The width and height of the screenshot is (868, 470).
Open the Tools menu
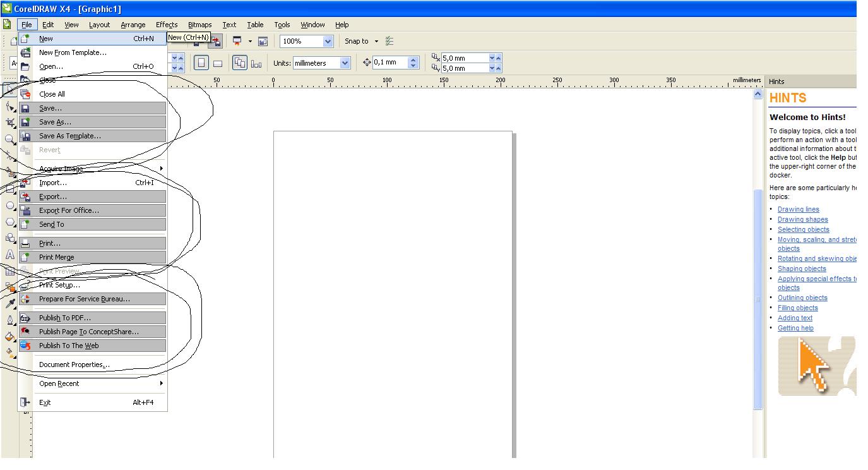click(282, 25)
